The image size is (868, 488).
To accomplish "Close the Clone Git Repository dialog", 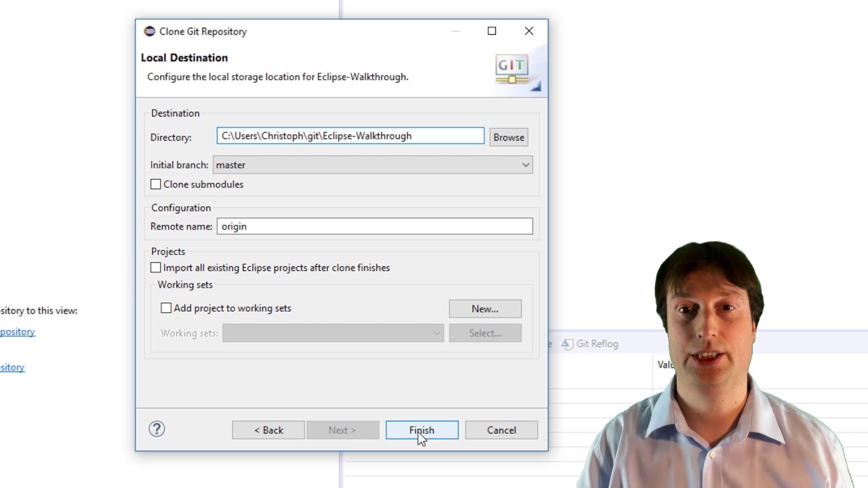I will pos(529,31).
